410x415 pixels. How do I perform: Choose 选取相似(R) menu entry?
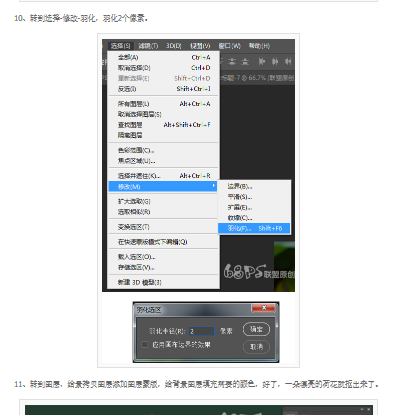164,212
